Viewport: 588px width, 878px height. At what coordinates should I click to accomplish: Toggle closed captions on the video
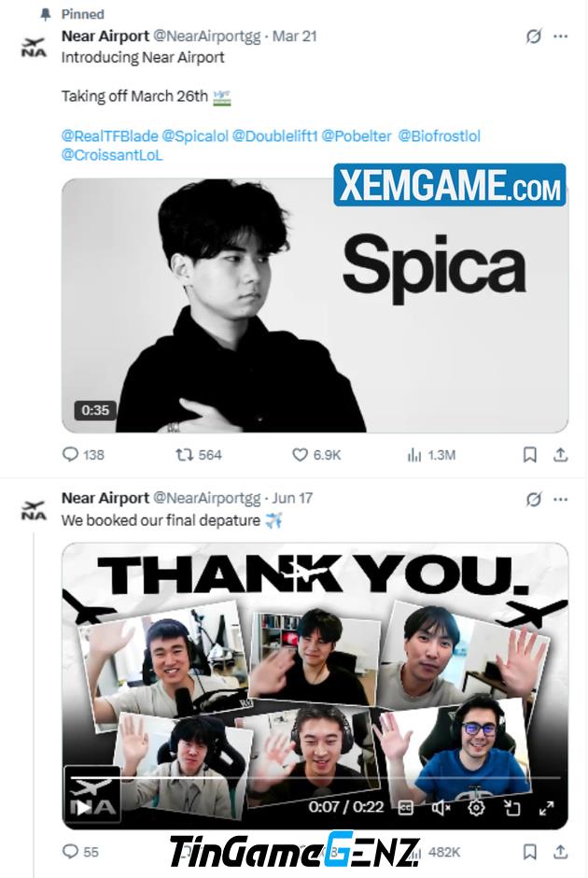click(x=406, y=807)
